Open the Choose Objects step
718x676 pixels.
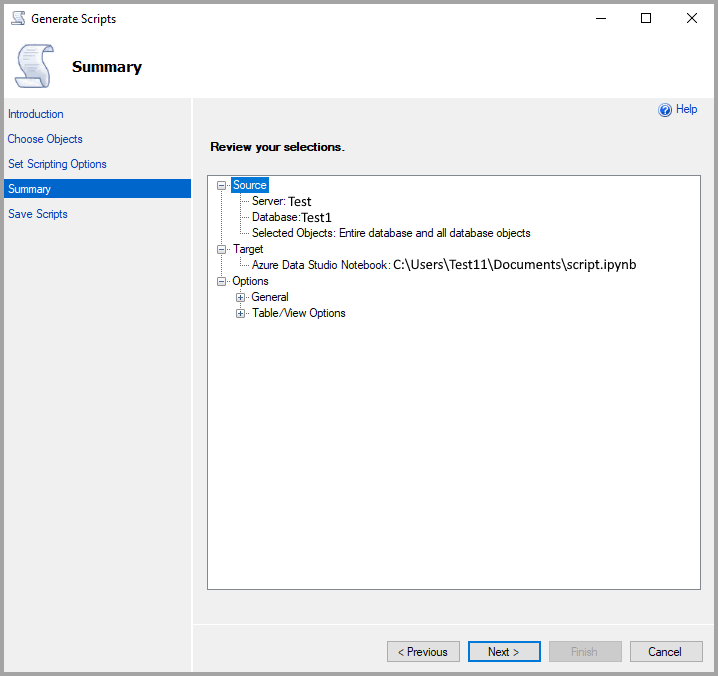pyautogui.click(x=45, y=139)
